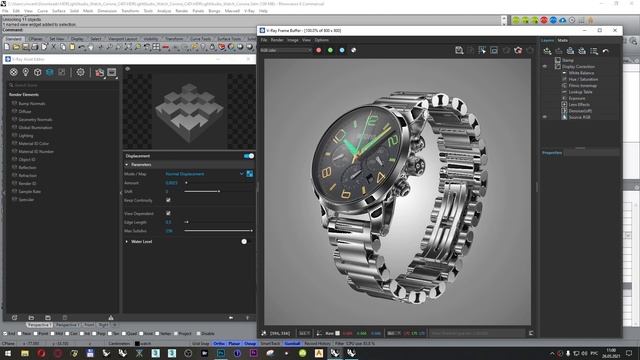The width and height of the screenshot is (640, 360).
Task: Toggle Source RGB layer visibility eye
Action: tap(545, 117)
